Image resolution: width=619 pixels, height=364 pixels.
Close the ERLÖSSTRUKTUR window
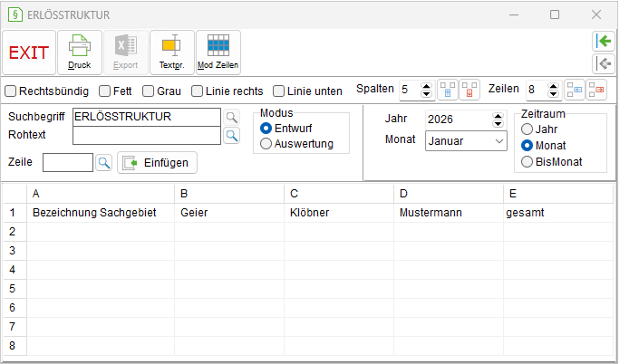pos(596,15)
